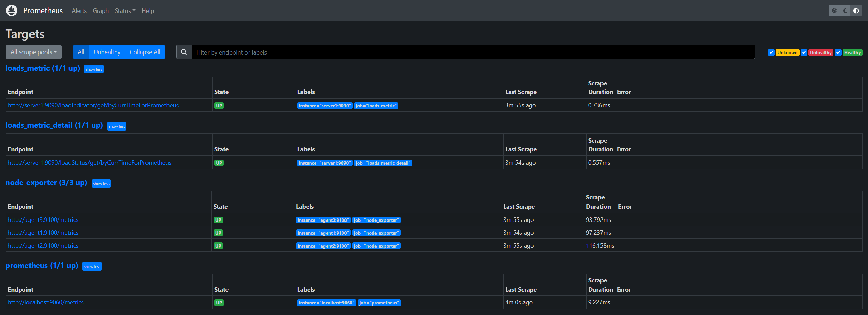Click the instance="localhost:9060" label badge
868x315 pixels.
327,303
